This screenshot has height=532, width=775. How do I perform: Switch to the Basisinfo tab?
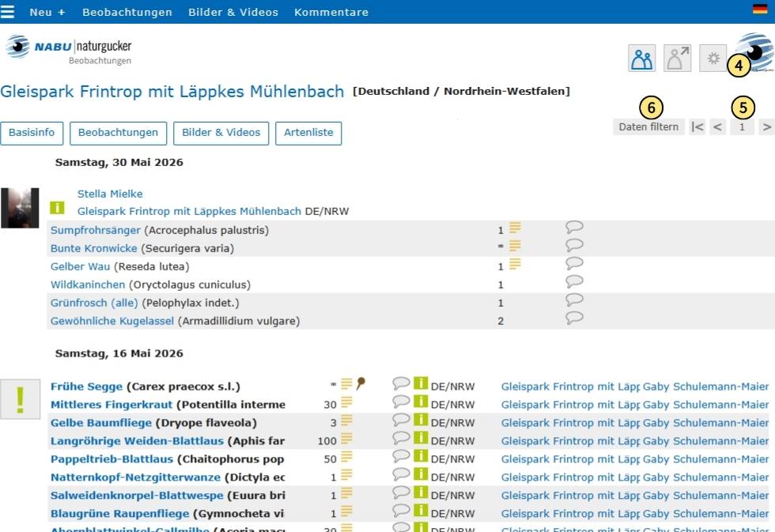(32, 133)
